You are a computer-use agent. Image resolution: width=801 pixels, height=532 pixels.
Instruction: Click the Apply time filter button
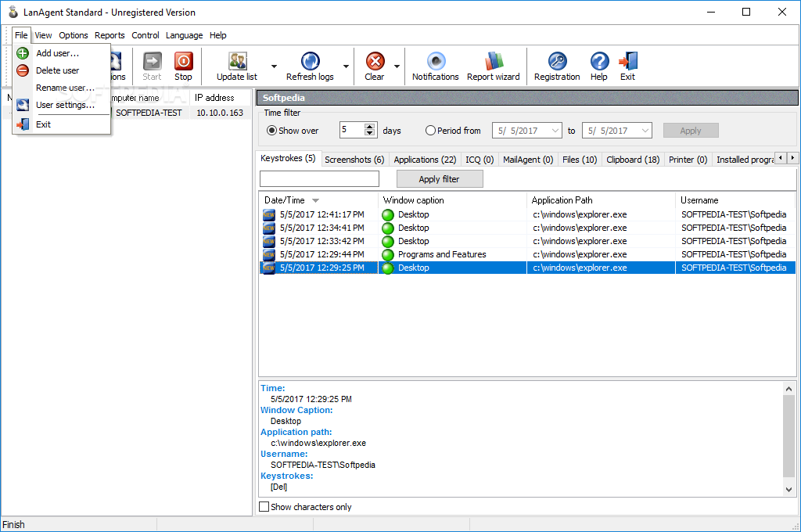pos(691,131)
